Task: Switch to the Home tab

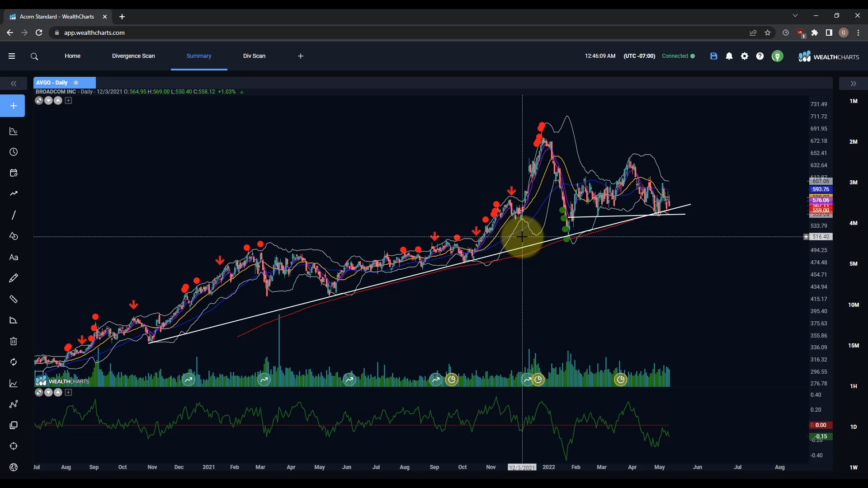Action: (x=72, y=56)
